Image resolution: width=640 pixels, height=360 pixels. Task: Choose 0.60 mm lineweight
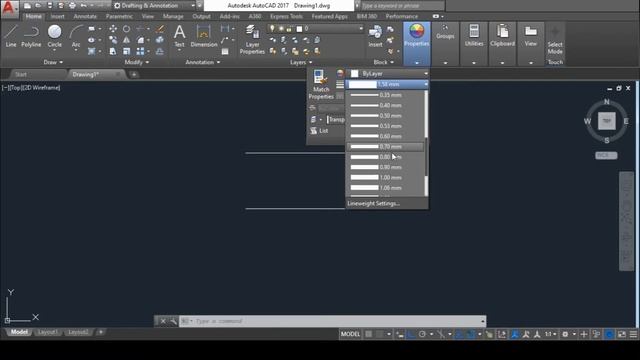386,136
